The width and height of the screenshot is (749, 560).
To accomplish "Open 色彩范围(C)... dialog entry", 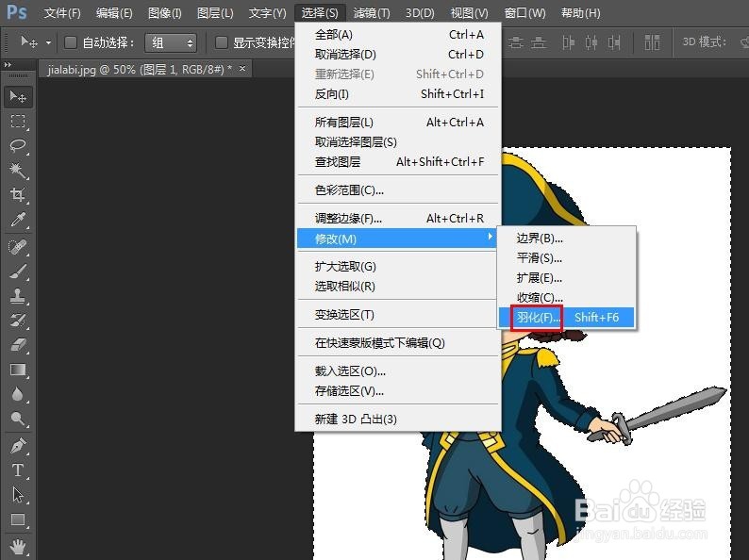I will 398,190.
